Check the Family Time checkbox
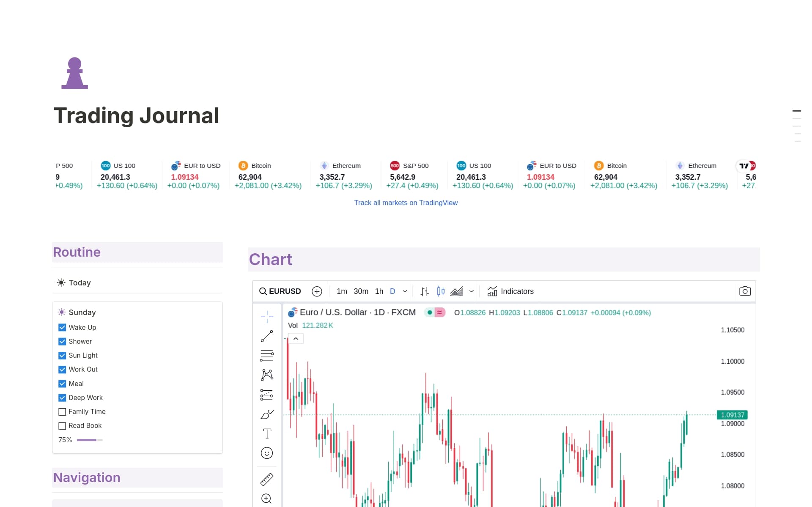 coord(62,411)
